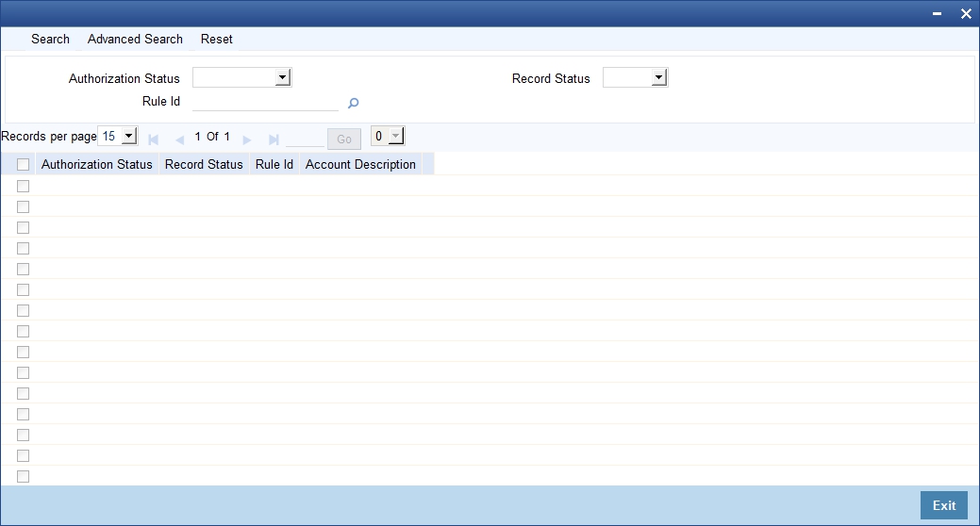Check the third row checkbox
The width and height of the screenshot is (980, 526).
tap(24, 227)
